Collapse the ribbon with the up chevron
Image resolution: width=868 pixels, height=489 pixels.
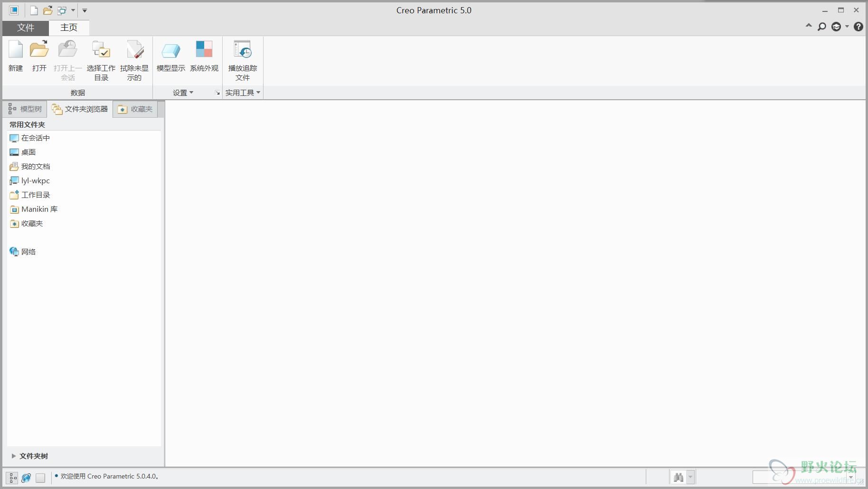809,26
